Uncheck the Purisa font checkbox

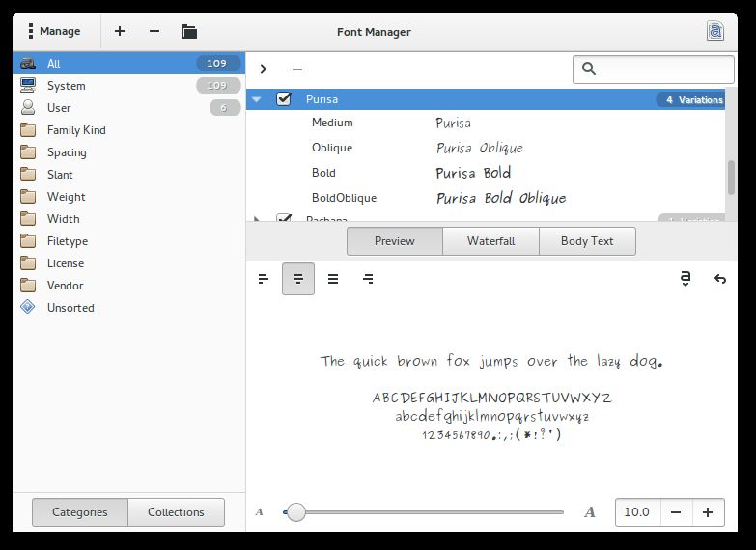[x=284, y=98]
